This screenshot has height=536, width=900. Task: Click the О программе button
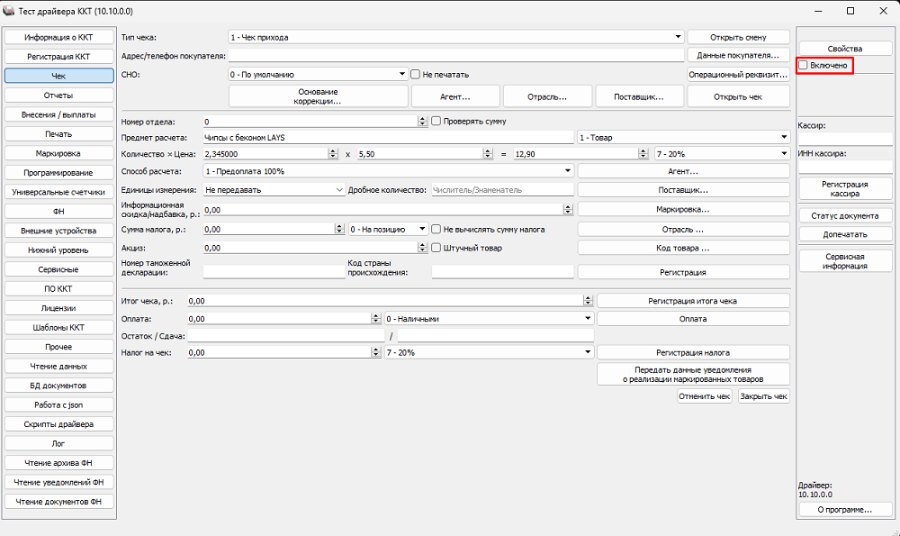[x=845, y=510]
